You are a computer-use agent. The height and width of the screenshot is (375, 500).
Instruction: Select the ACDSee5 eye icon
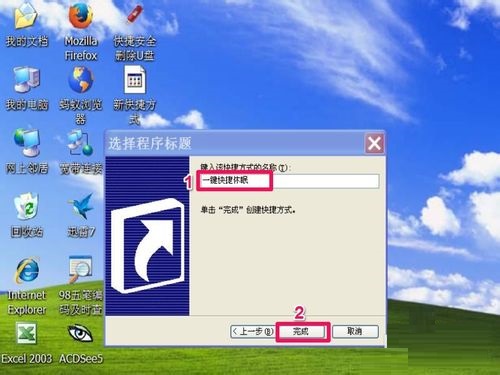coord(80,334)
